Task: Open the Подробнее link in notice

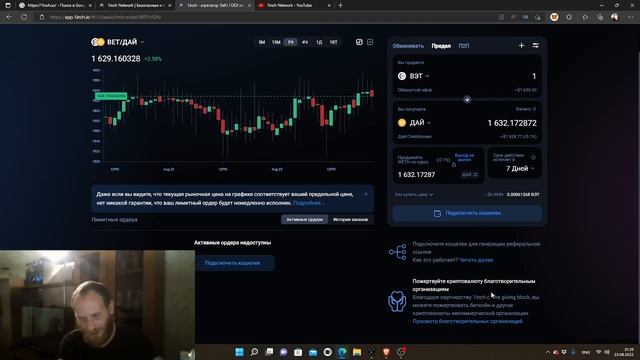Action: pyautogui.click(x=309, y=203)
